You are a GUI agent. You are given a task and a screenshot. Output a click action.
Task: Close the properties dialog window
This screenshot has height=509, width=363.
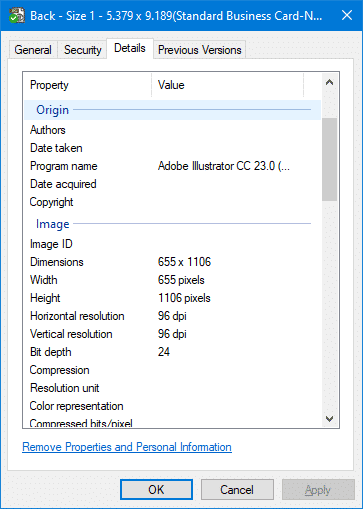347,15
